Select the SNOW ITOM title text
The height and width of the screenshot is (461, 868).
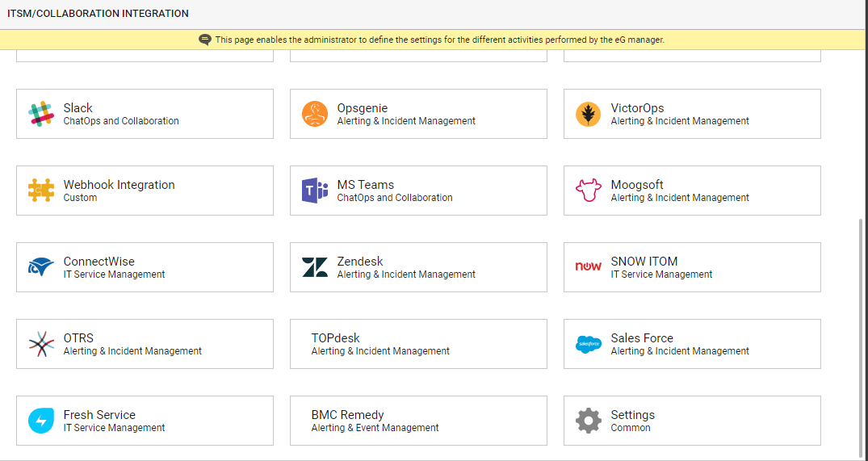pos(644,262)
